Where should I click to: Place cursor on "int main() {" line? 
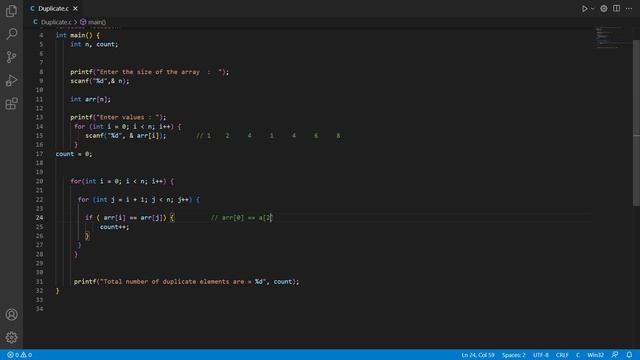coord(78,36)
